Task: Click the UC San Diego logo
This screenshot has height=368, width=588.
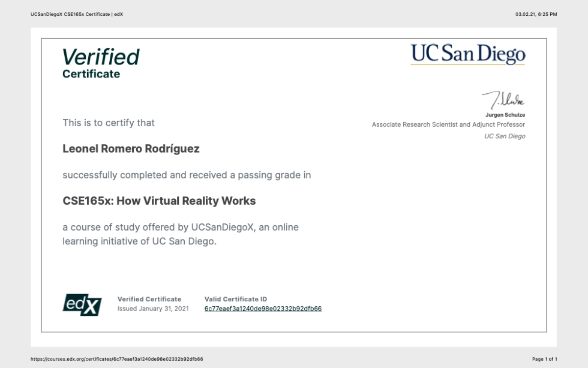Action: 468,54
